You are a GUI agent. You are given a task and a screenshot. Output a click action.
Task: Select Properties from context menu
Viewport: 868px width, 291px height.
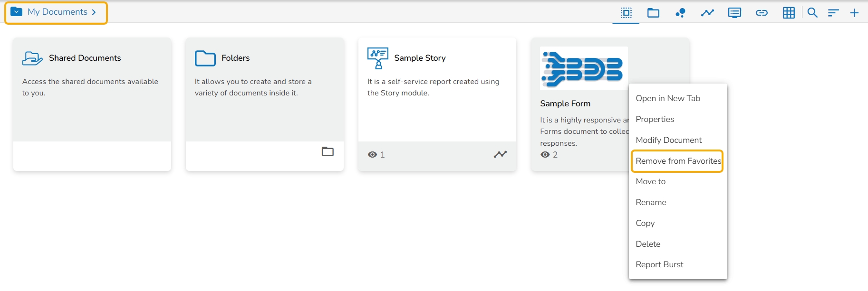point(655,119)
